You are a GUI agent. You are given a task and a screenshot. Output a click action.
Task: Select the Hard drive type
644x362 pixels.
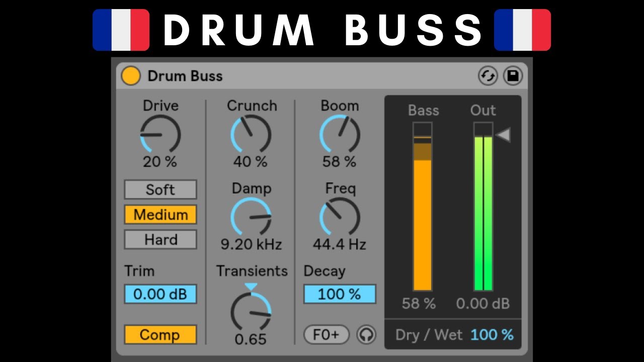click(x=160, y=240)
